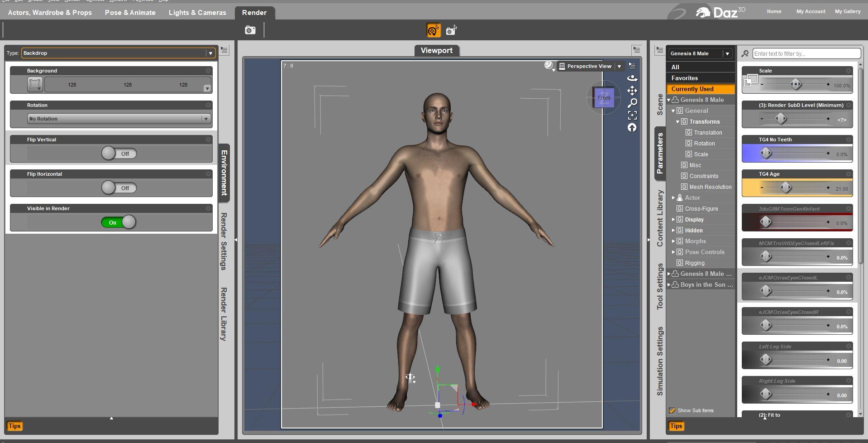Click the filter search magnifier icon
868x443 pixels.
pos(745,54)
